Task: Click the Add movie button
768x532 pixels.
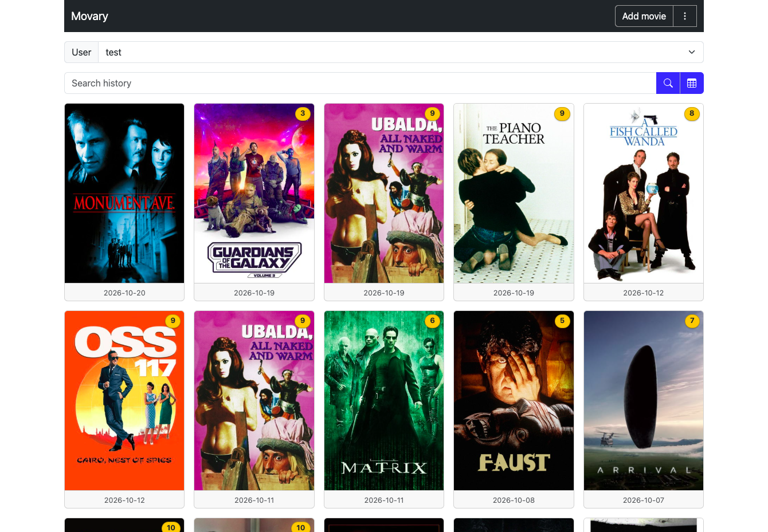Action: point(644,16)
